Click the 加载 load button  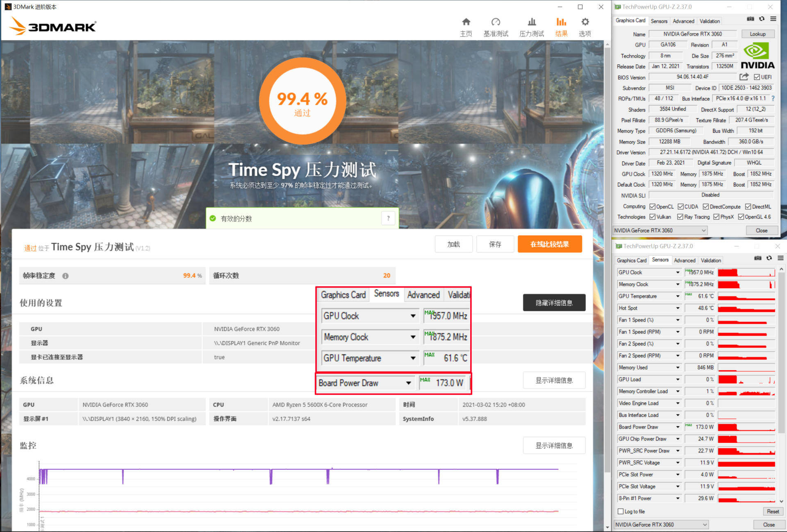point(453,244)
